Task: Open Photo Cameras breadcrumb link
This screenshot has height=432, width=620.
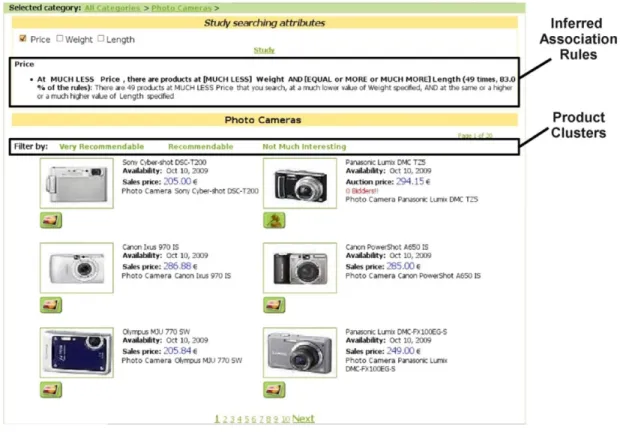Action: [x=181, y=8]
